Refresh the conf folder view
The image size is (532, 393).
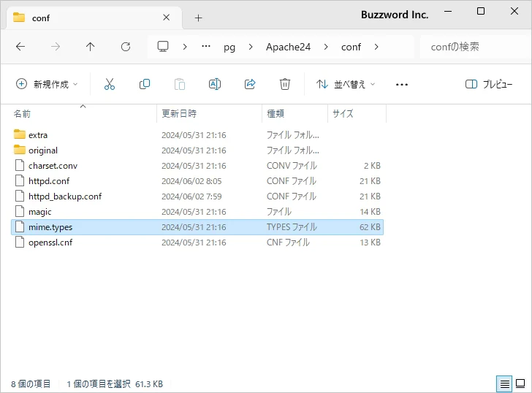coord(126,47)
